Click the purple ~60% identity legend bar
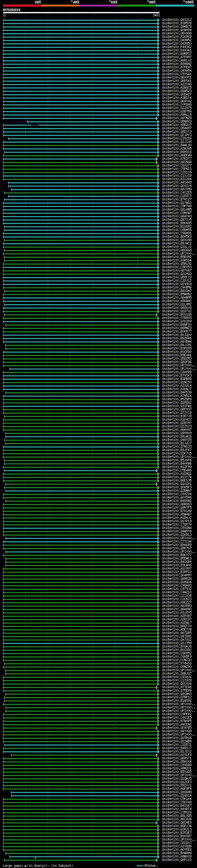Image resolution: width=197 pixels, height=868 pixels. click(98, 6)
